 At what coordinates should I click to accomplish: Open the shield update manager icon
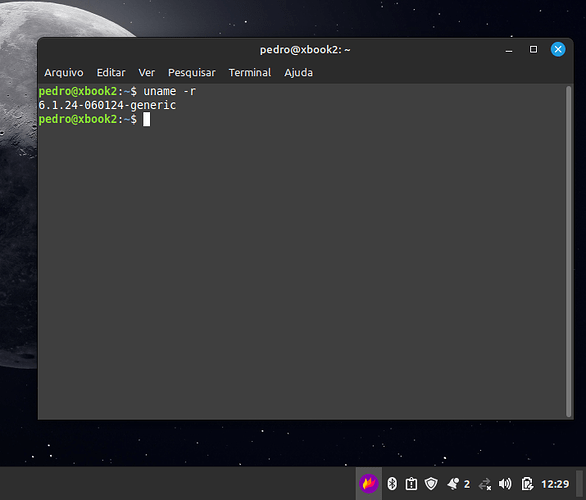(x=431, y=484)
